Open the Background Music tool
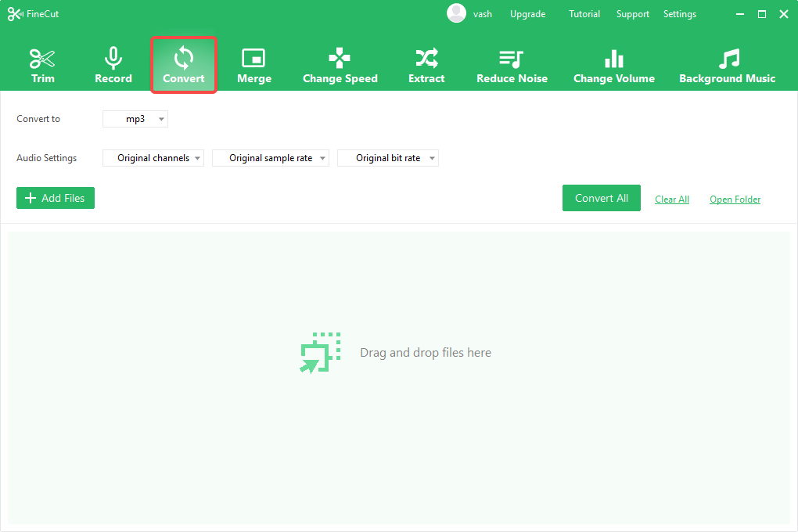The height and width of the screenshot is (532, 798). tap(727, 66)
